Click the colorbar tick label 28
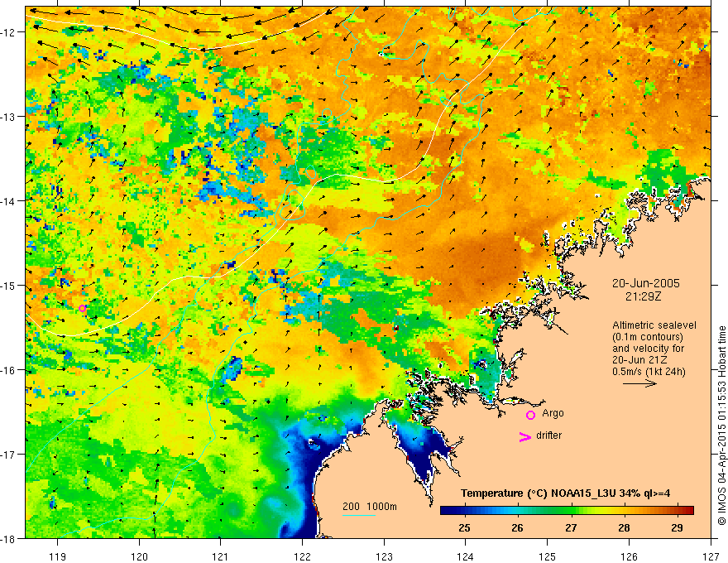Image resolution: width=728 pixels, height=563 pixels. [624, 527]
